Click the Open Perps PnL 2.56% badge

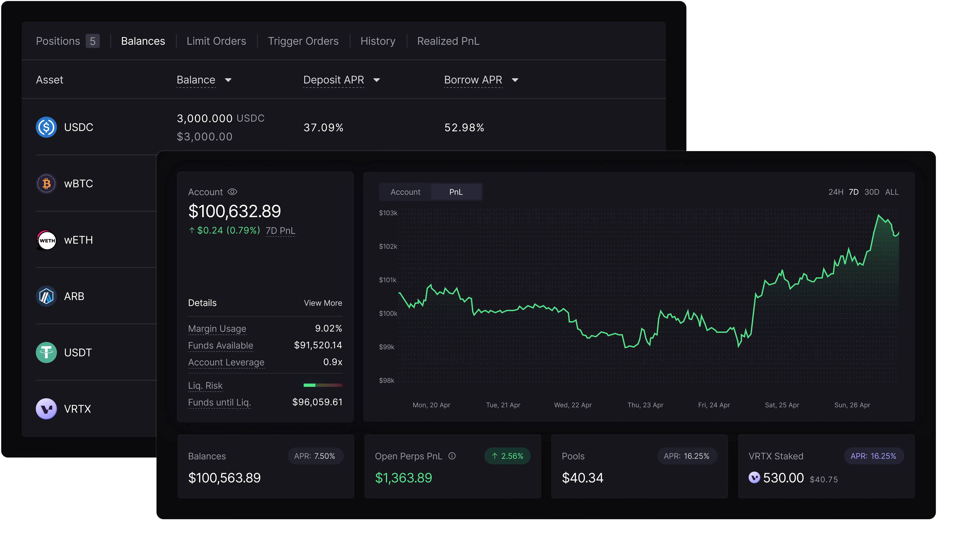tap(507, 456)
